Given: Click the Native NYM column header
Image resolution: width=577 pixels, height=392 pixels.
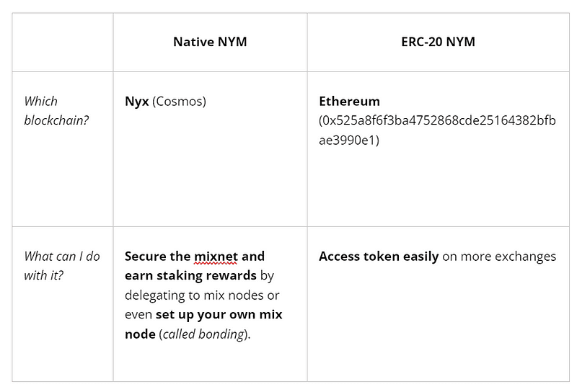Looking at the screenshot, I should [x=210, y=42].
